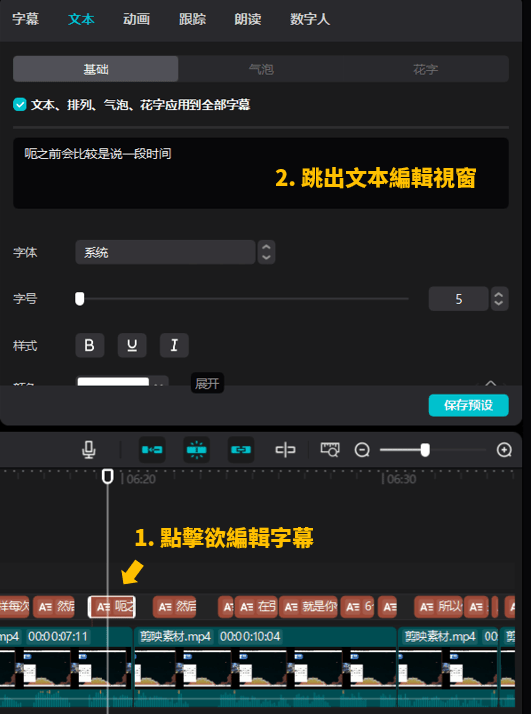Click the zoom out minus icon

click(x=362, y=450)
